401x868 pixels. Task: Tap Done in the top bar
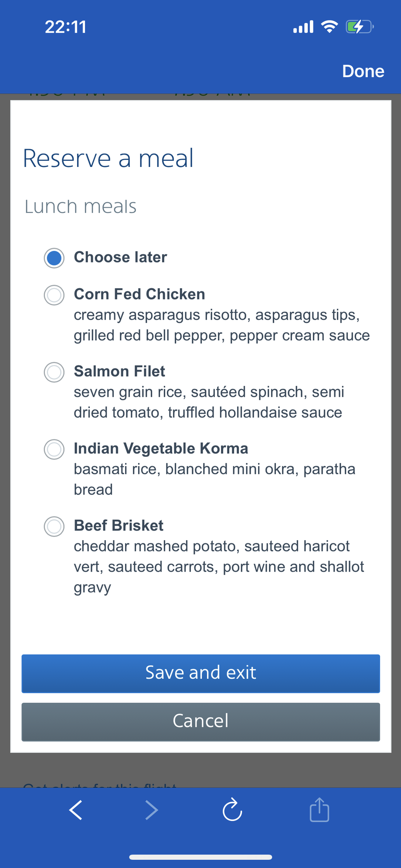(363, 71)
